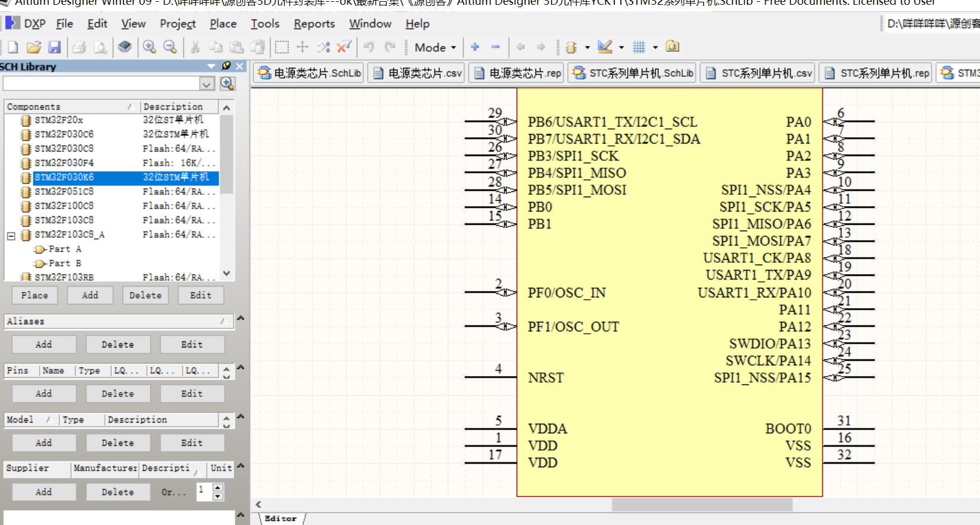980x525 pixels.
Task: Click the grid settings icon
Action: click(639, 47)
